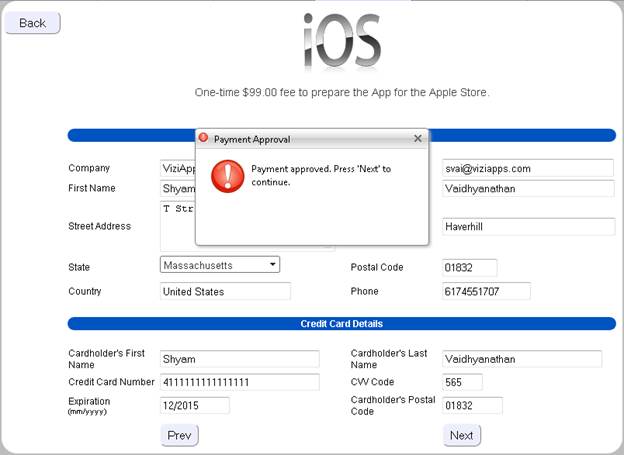Viewport: 624px width, 455px height.
Task: Click the Credit Card Details header bar
Action: pos(341,324)
